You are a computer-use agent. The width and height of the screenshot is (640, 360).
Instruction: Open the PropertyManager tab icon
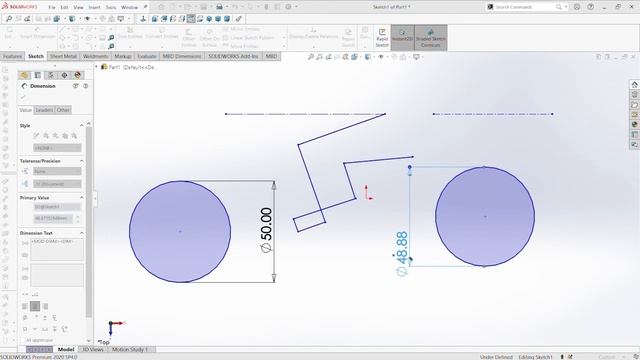coord(38,75)
